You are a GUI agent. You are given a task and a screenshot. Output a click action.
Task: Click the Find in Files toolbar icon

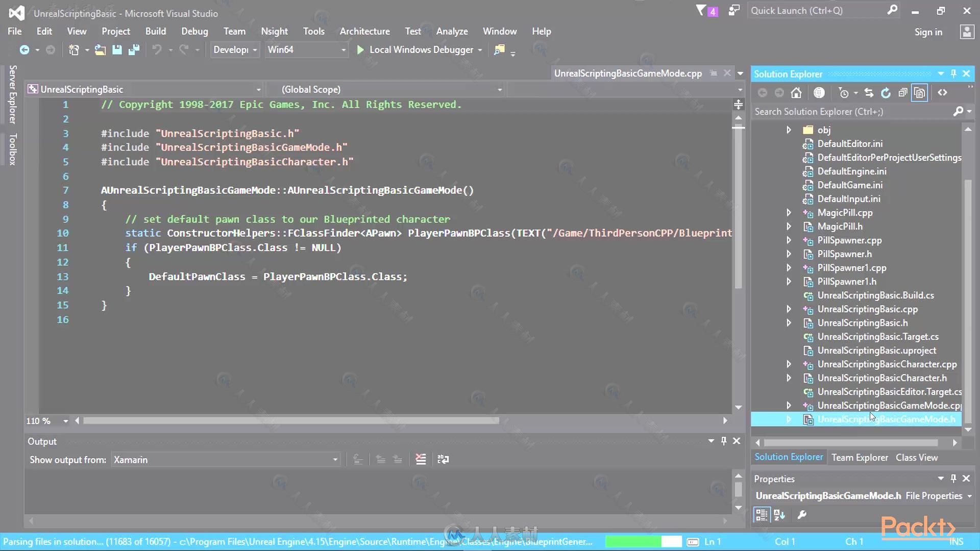click(499, 49)
